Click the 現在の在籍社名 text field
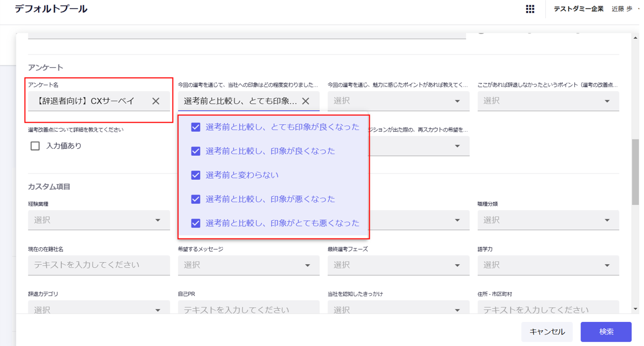Screen dimensions: 644x346 pyautogui.click(x=99, y=265)
